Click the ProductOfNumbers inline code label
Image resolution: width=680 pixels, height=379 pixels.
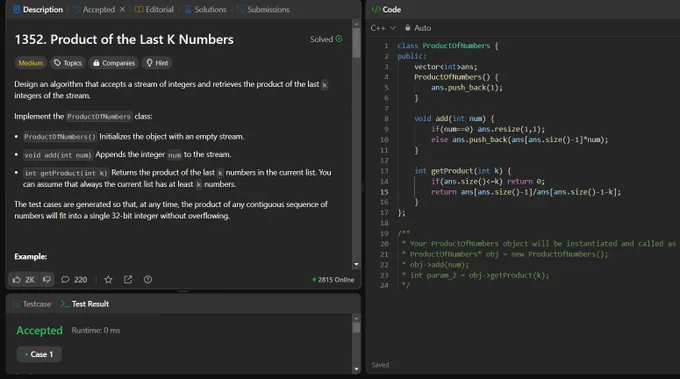(x=99, y=116)
